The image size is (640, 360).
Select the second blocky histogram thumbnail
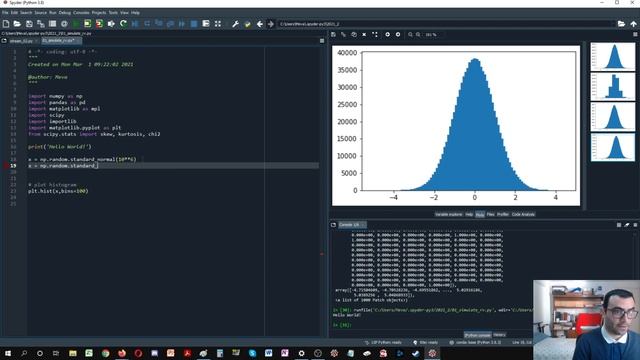coord(613,87)
